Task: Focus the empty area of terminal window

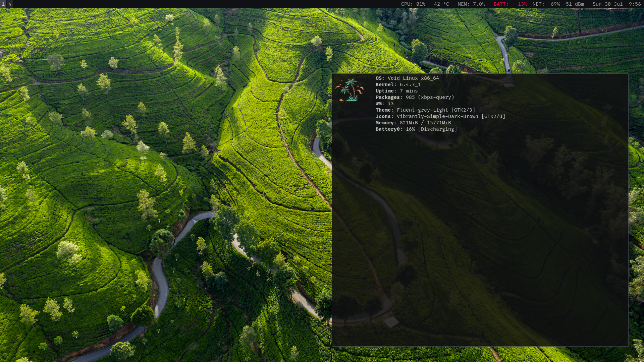Action: click(480, 235)
